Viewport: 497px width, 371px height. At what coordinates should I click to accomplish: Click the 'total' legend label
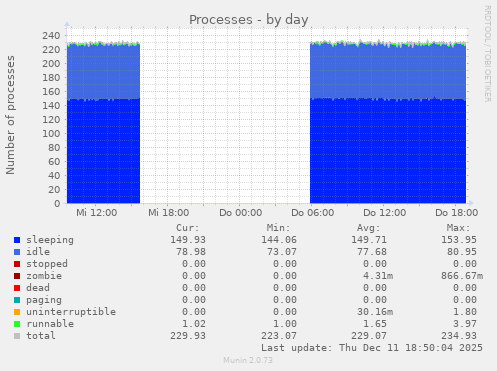coord(41,336)
